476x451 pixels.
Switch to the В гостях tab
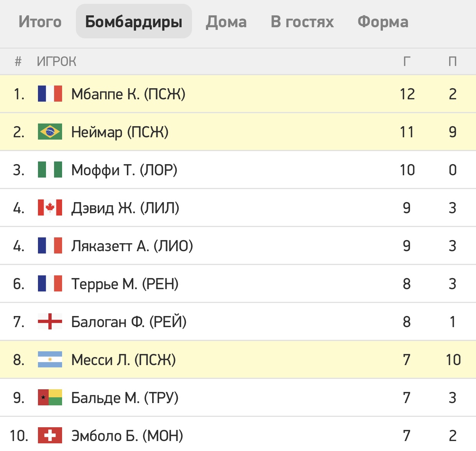(302, 21)
